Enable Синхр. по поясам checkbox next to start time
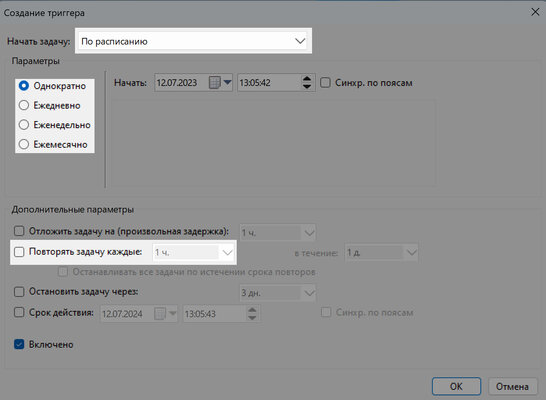 (325, 83)
